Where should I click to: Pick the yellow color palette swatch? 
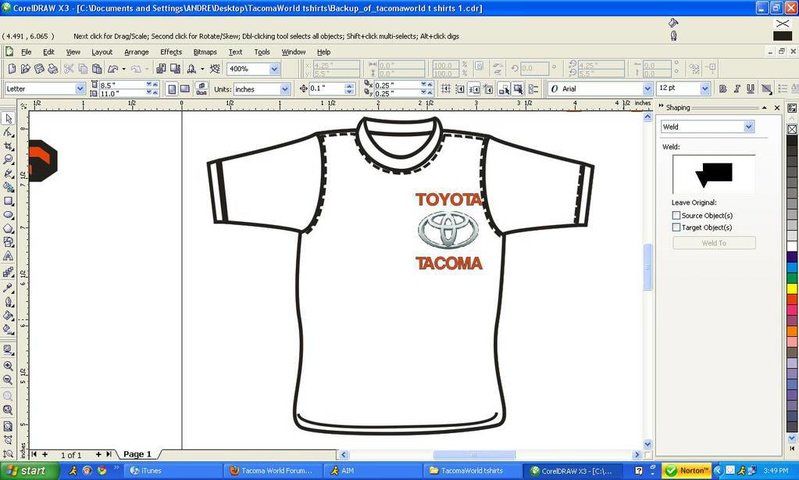pyautogui.click(x=792, y=289)
